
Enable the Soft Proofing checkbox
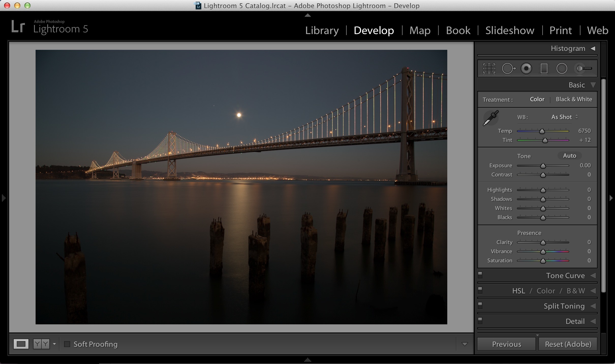coord(67,344)
